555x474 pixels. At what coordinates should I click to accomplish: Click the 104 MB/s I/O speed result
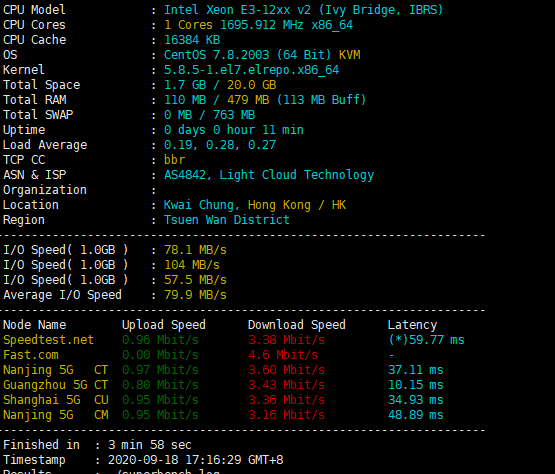point(191,265)
